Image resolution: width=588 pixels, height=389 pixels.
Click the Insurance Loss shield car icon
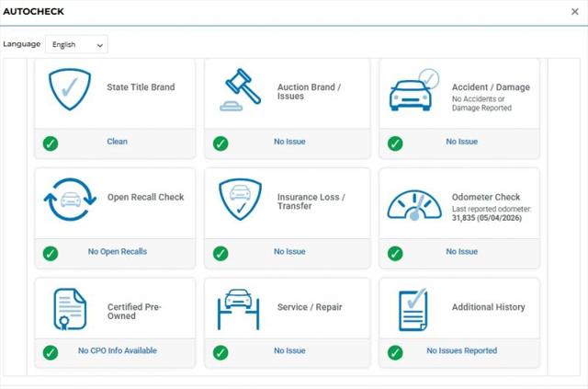click(x=241, y=200)
